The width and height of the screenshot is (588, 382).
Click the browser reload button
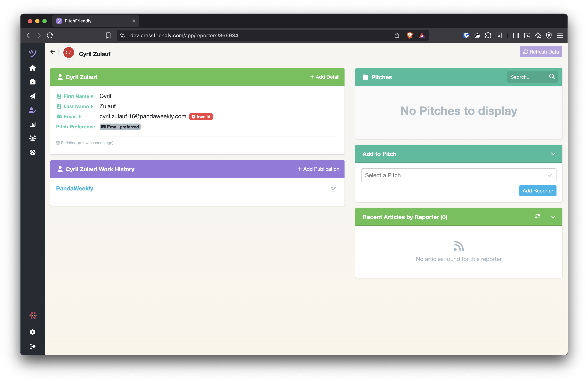50,35
